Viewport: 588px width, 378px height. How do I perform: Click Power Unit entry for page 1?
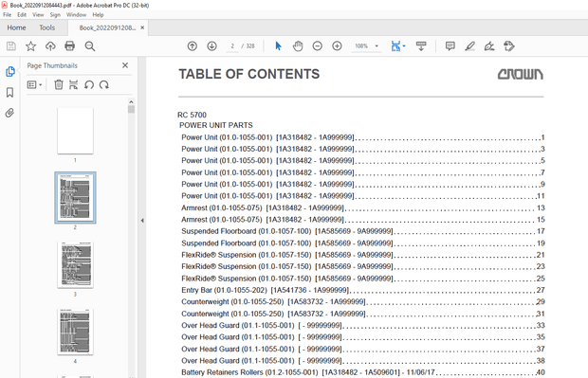(x=362, y=137)
